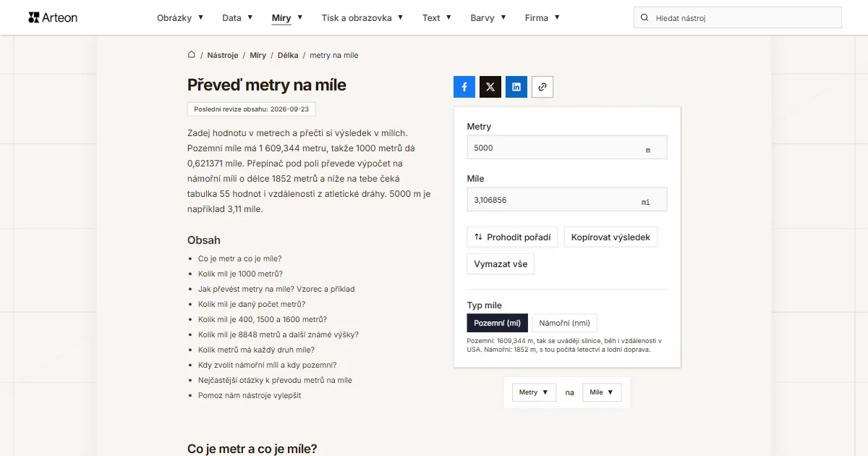Open the Firma menu
The image size is (868, 456).
coord(542,17)
